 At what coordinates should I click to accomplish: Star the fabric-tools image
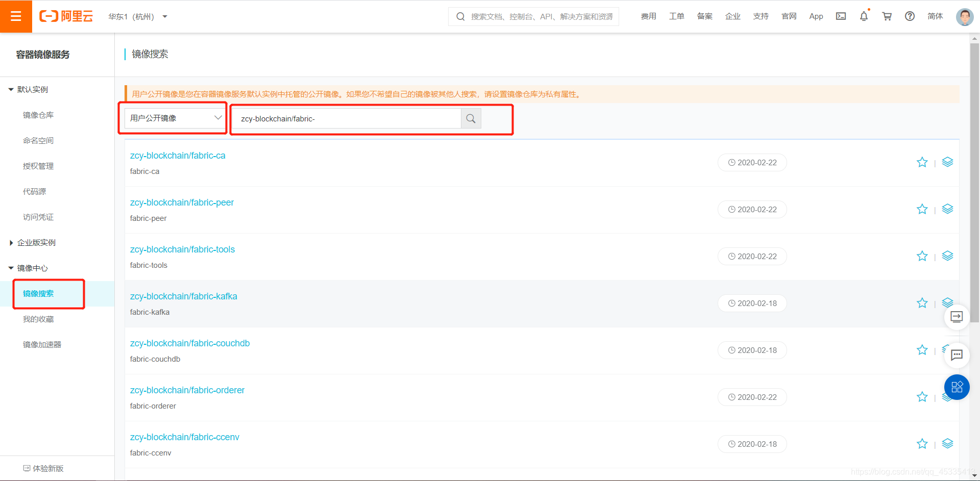(922, 256)
